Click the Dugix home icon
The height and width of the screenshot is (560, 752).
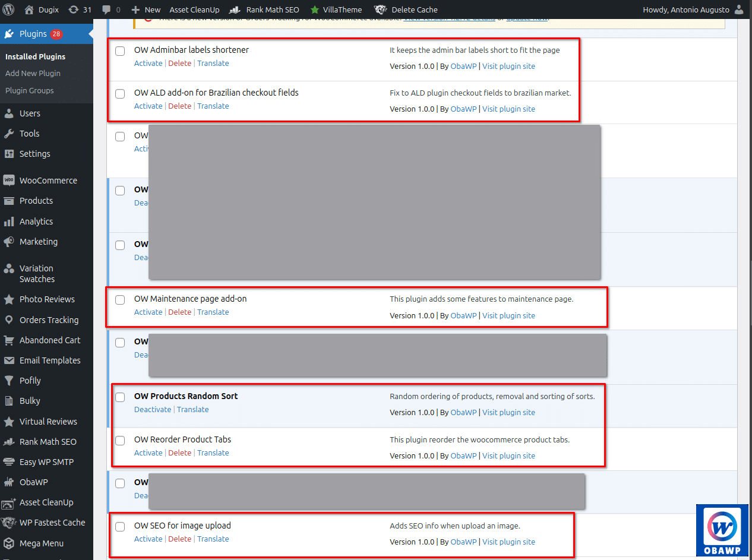pos(29,10)
